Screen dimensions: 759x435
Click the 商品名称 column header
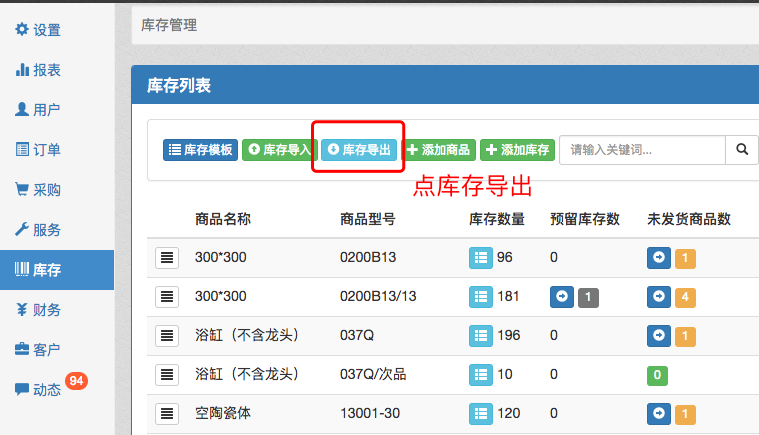click(x=223, y=219)
